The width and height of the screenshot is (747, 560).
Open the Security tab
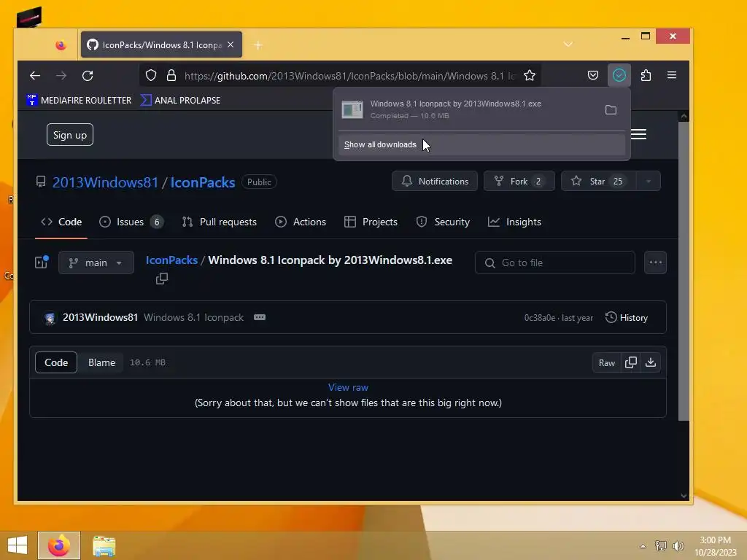[443, 222]
